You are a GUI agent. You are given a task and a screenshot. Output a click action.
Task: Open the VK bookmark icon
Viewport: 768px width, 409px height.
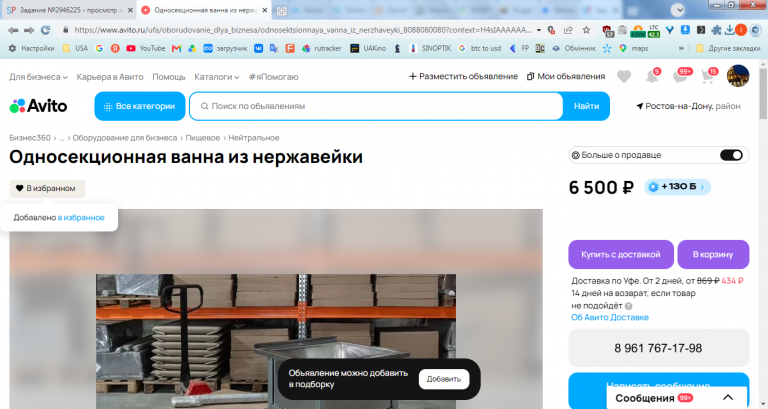coord(259,48)
